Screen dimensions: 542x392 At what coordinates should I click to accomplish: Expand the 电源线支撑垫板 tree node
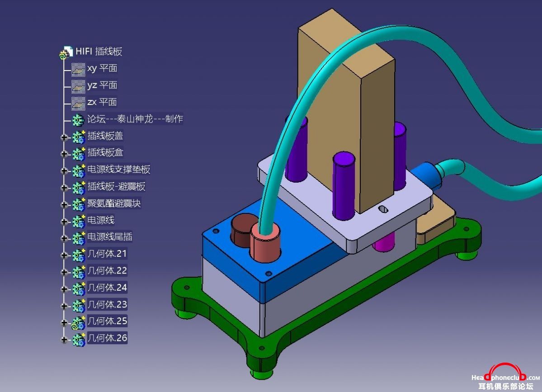tap(64, 171)
